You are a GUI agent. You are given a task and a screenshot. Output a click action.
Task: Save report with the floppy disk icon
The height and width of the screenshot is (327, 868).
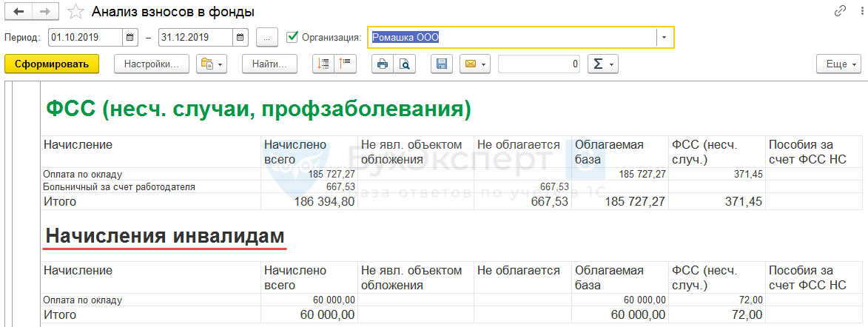tap(442, 64)
